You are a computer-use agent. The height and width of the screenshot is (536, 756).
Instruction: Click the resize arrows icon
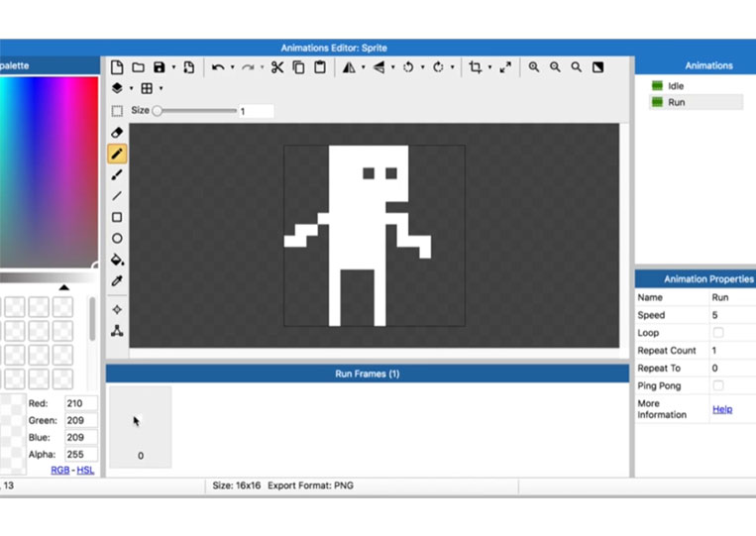[505, 67]
